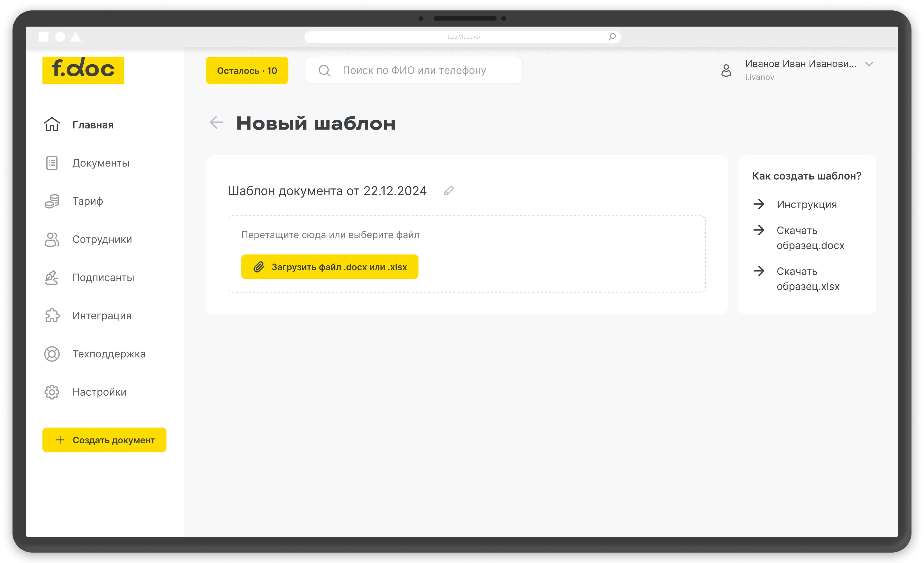The width and height of the screenshot is (924, 563).
Task: Click the puzzle icon for Интеграция
Action: click(x=52, y=315)
